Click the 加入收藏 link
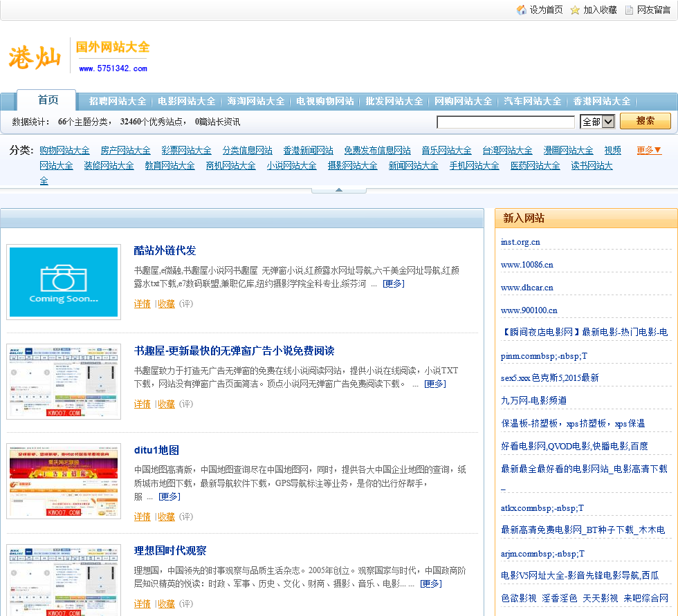678x616 pixels. (601, 10)
